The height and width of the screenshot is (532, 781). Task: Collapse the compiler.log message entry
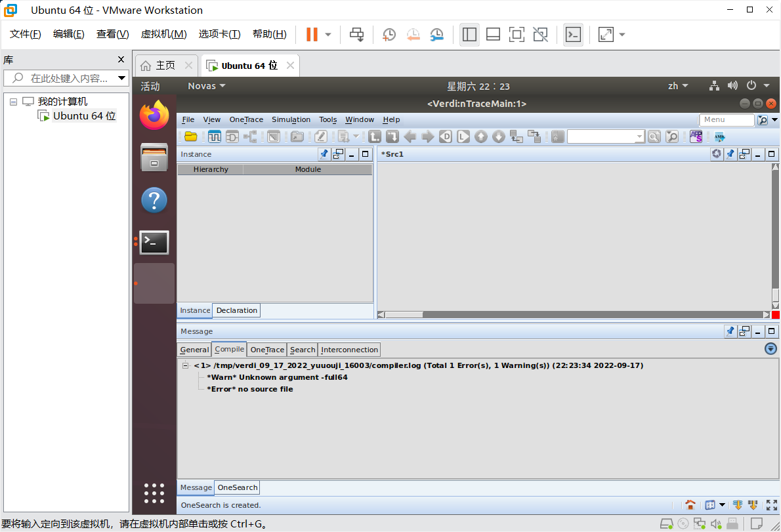tap(185, 365)
